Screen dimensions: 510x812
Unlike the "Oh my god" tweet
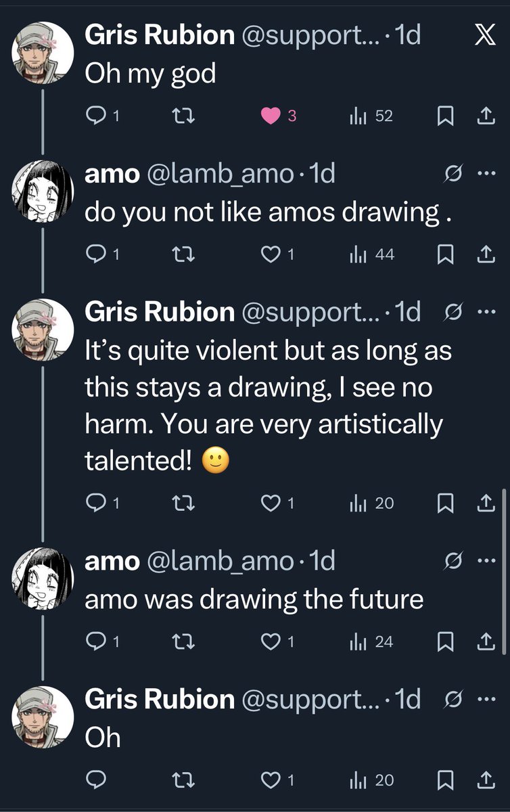(x=271, y=116)
